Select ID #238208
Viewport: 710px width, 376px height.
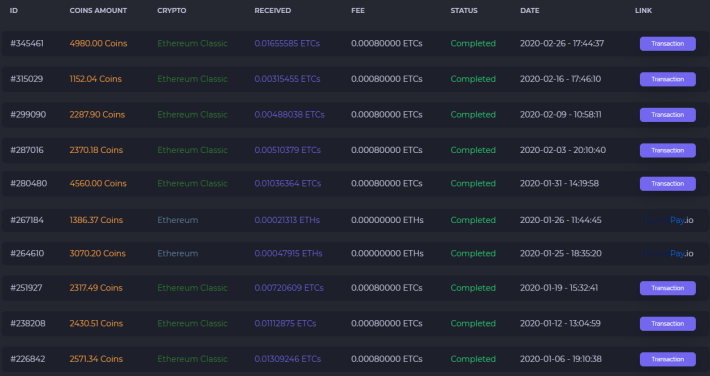28,323
